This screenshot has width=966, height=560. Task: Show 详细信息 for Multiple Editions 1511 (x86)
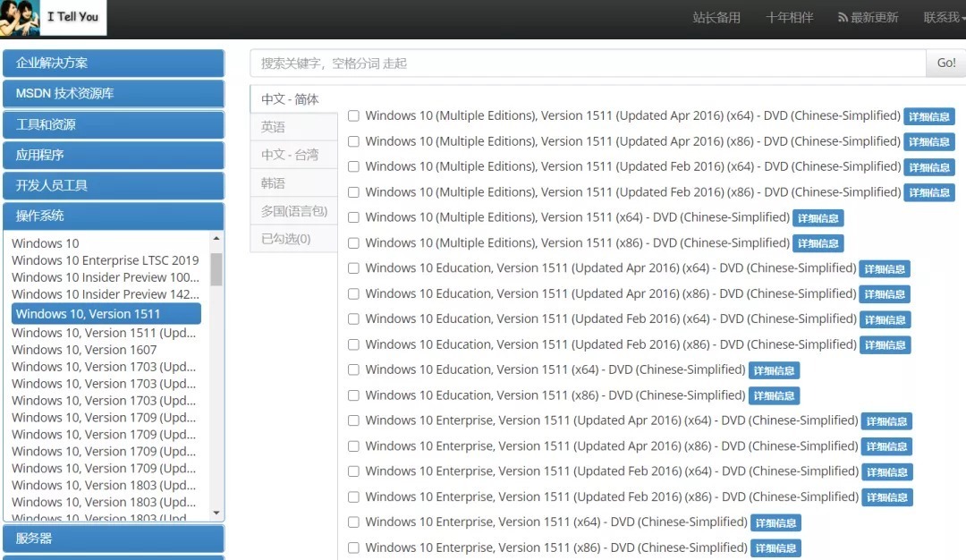(x=818, y=243)
